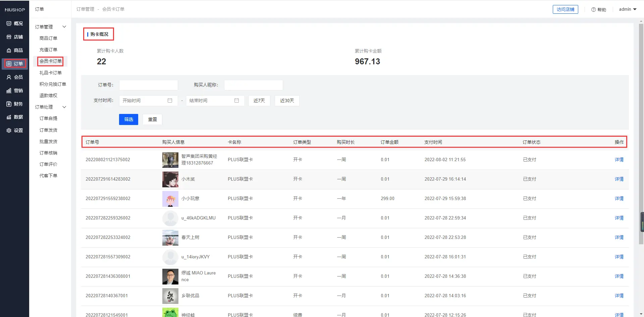The width and height of the screenshot is (644, 317).
Task: Open 设置 settings gear icon
Action: (9, 130)
